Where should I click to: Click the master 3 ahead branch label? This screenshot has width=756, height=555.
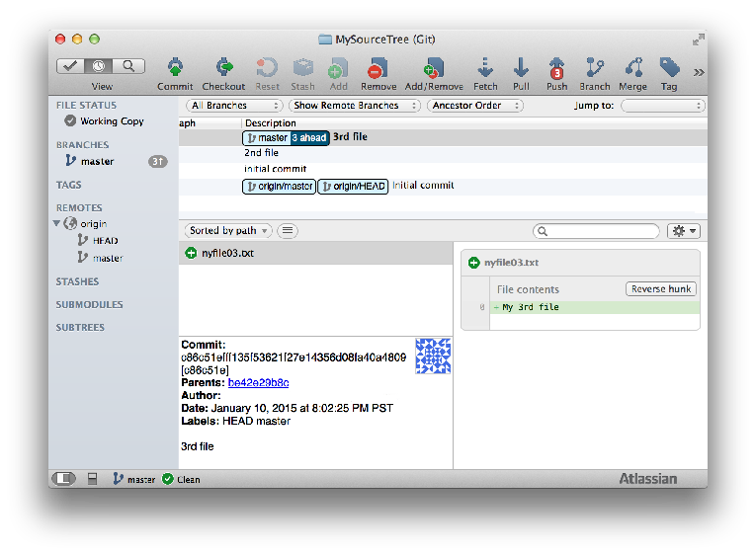286,138
